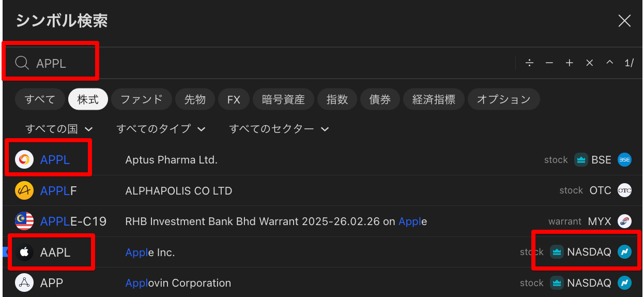644x297 pixels.
Task: Switch to the ファンド tab
Action: click(x=142, y=99)
